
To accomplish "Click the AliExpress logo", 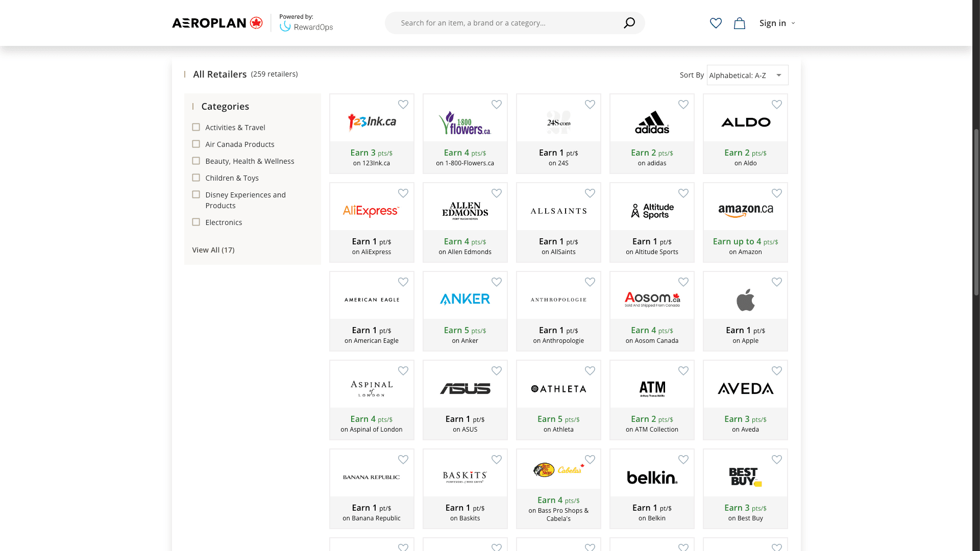I will [371, 211].
